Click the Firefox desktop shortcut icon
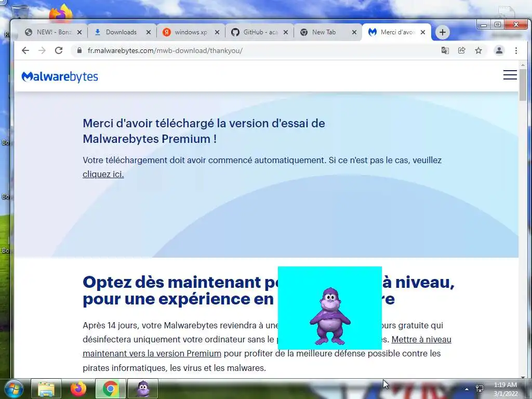The image size is (532, 399). (x=61, y=13)
